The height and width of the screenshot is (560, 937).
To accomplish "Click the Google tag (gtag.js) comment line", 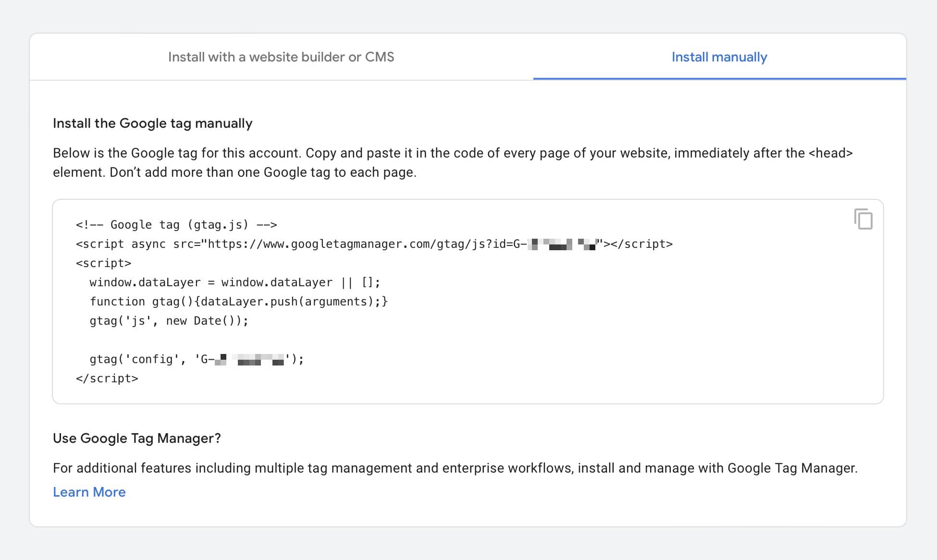I will (x=176, y=224).
